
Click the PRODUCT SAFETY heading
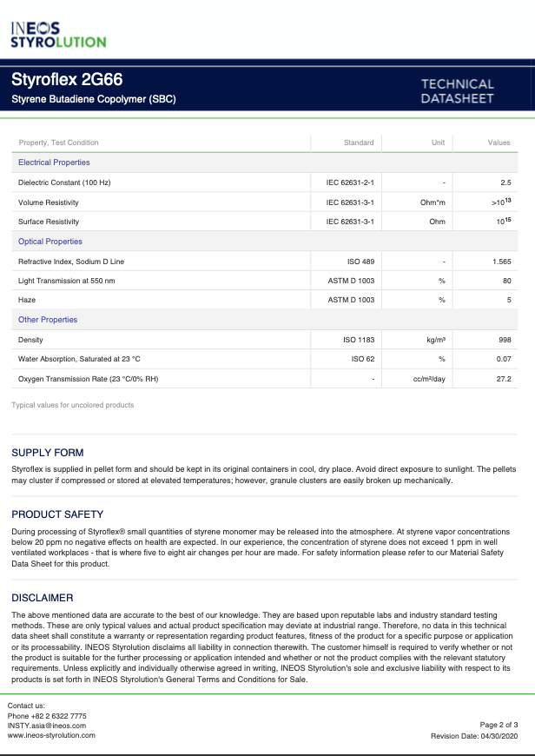pyautogui.click(x=57, y=514)
